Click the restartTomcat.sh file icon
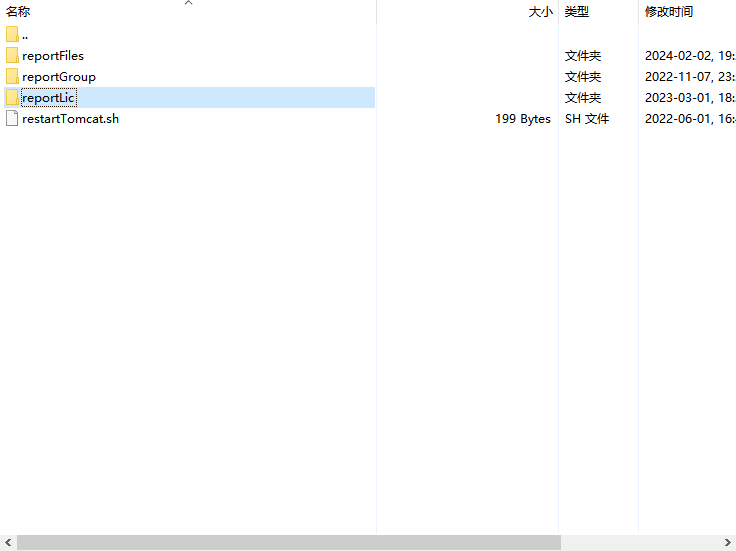Image resolution: width=736 pixels, height=551 pixels. coord(12,118)
